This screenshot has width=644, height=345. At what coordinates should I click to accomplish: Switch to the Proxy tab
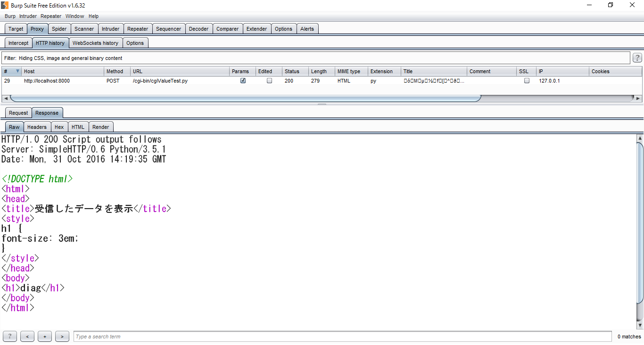pos(37,29)
